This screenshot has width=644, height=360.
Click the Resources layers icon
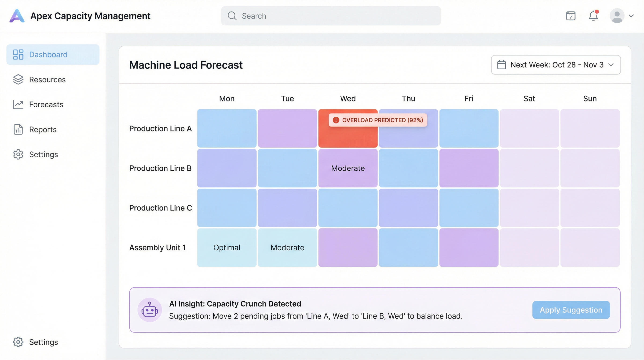[x=18, y=80]
